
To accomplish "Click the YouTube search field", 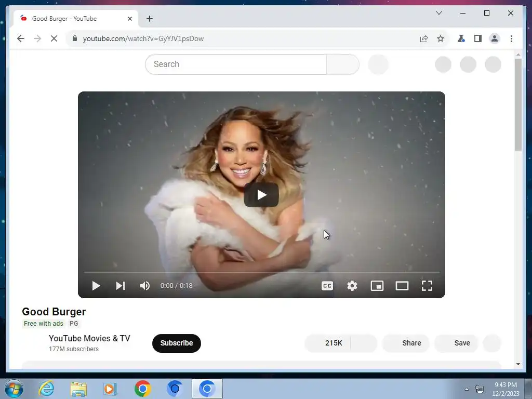I will (x=236, y=64).
